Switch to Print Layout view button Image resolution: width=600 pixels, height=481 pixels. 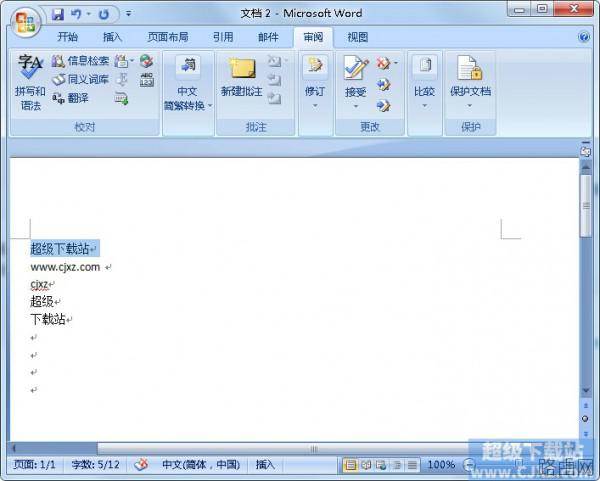[350, 465]
